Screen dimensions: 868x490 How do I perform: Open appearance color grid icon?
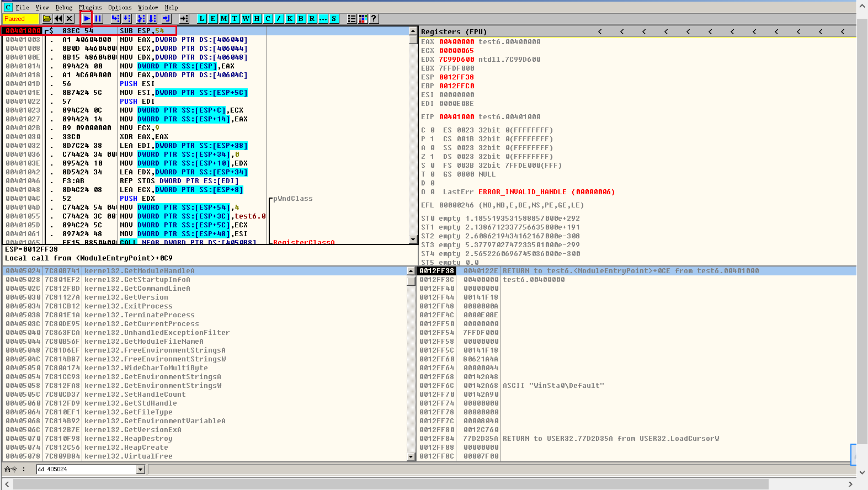tap(363, 19)
